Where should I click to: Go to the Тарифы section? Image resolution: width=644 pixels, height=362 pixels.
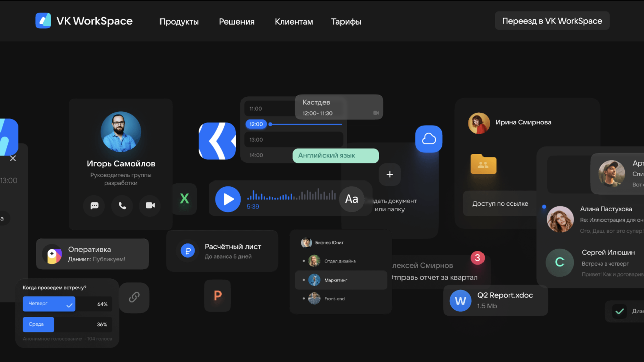[346, 21]
